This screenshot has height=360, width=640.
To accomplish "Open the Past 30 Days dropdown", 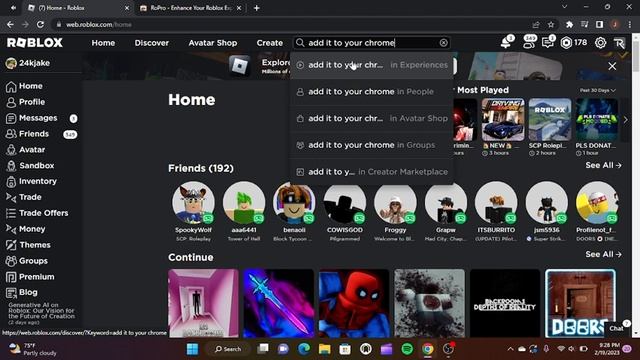I will [x=598, y=90].
